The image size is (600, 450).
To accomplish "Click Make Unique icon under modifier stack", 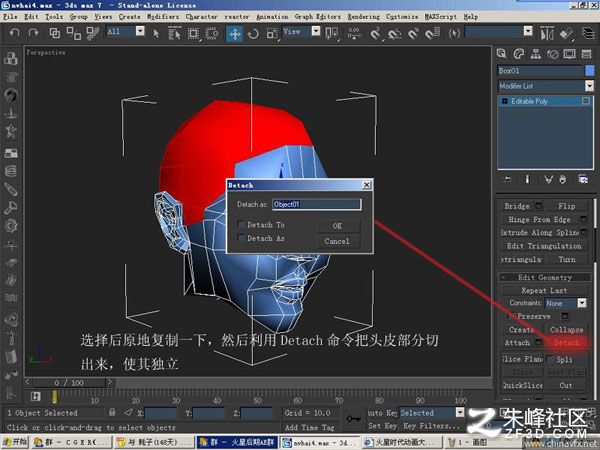I will click(x=548, y=179).
